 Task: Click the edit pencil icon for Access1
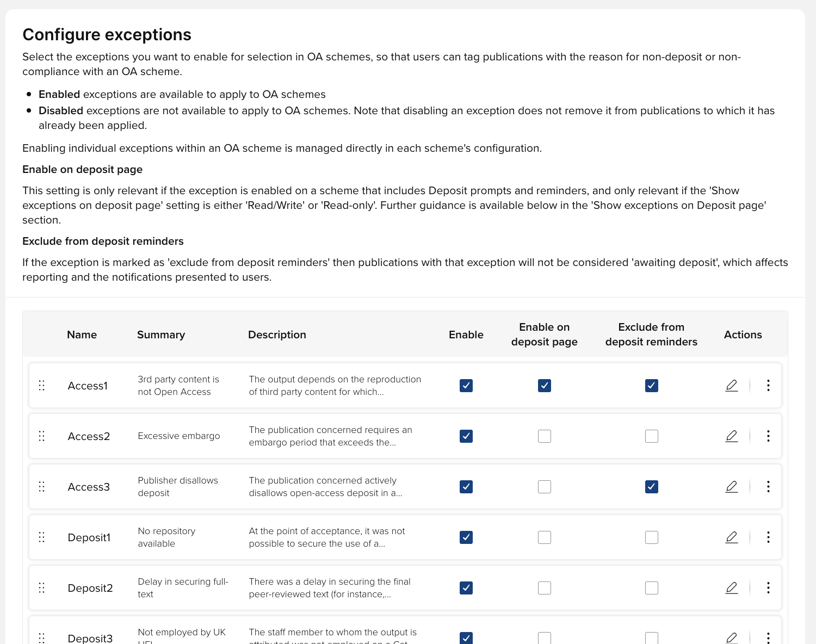tap(732, 386)
